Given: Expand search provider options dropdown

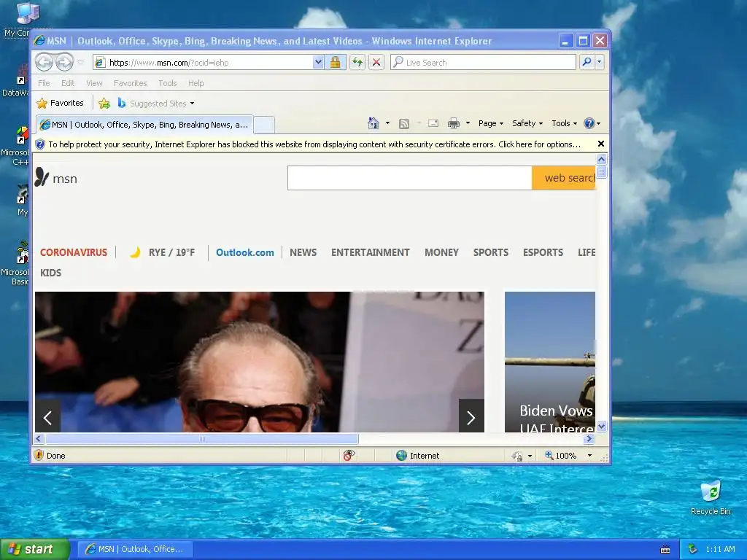Looking at the screenshot, I should [600, 62].
